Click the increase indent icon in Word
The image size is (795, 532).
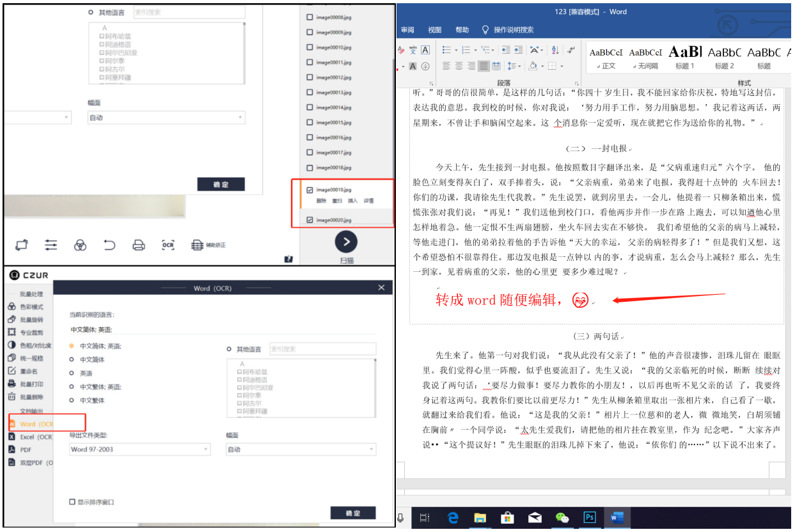tap(519, 50)
